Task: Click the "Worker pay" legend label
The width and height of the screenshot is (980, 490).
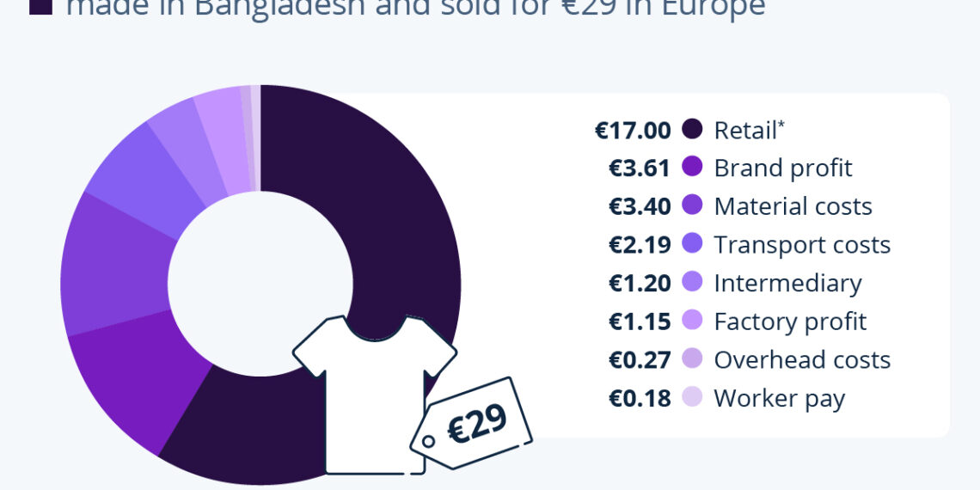Action: pyautogui.click(x=779, y=398)
